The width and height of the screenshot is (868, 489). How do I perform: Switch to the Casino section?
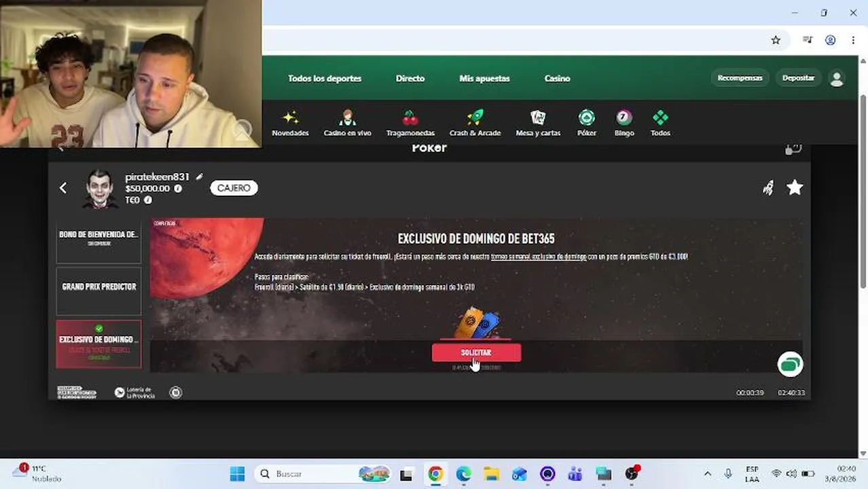(557, 79)
